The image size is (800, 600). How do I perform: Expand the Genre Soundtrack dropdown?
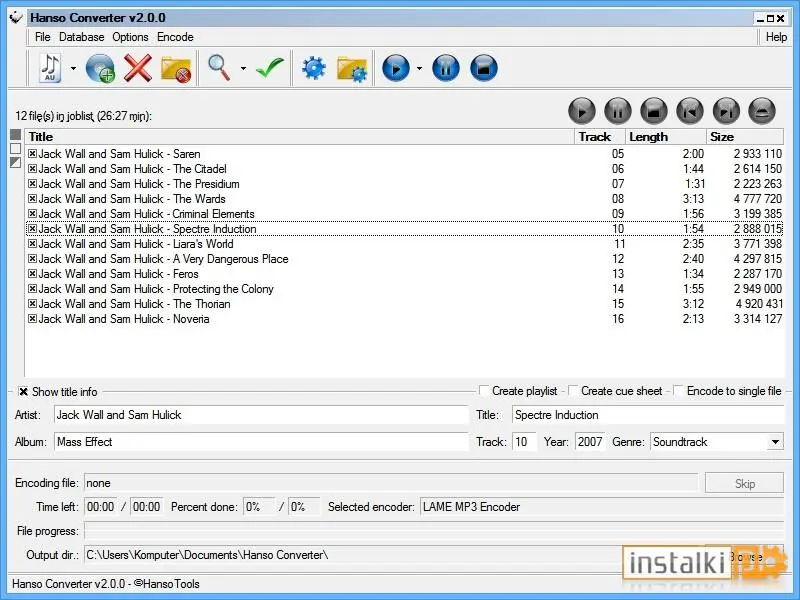775,442
